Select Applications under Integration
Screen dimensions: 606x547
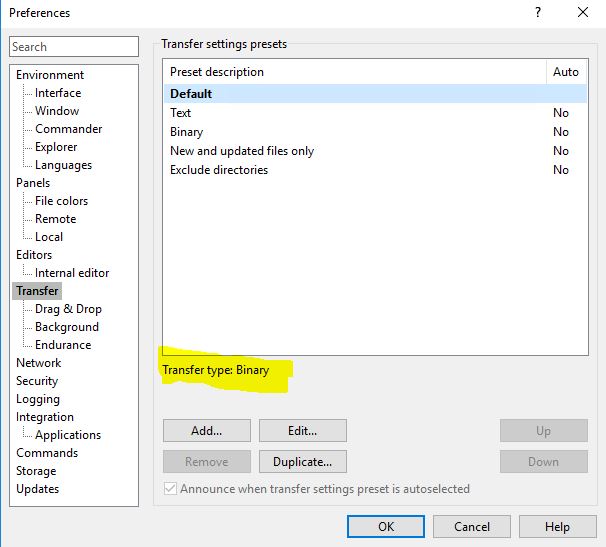(68, 435)
